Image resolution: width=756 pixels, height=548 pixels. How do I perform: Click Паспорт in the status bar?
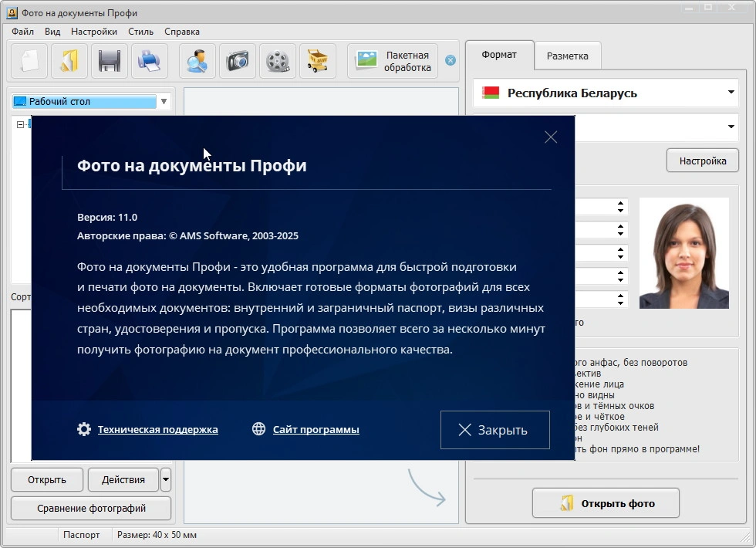[x=82, y=534]
